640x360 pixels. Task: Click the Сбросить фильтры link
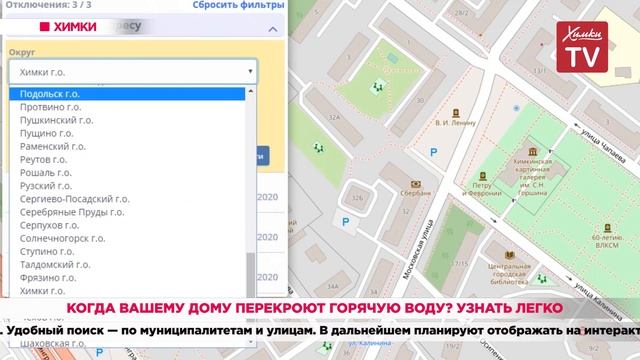(x=238, y=5)
